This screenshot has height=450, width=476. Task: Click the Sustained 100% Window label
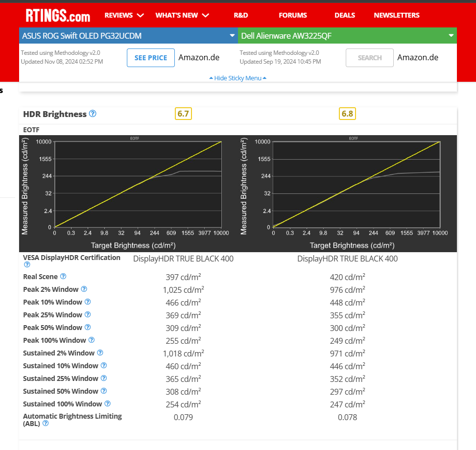(x=63, y=404)
